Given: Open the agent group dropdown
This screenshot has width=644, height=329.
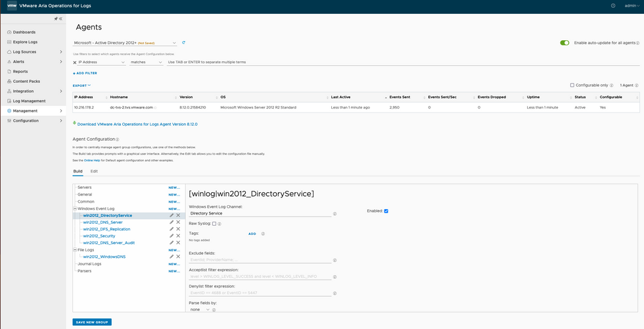Looking at the screenshot, I should pos(125,43).
